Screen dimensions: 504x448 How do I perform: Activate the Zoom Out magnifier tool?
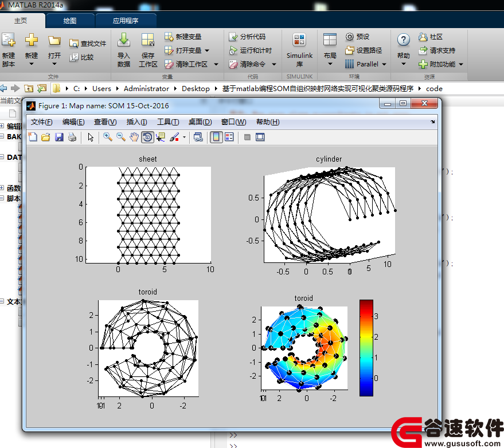point(121,137)
